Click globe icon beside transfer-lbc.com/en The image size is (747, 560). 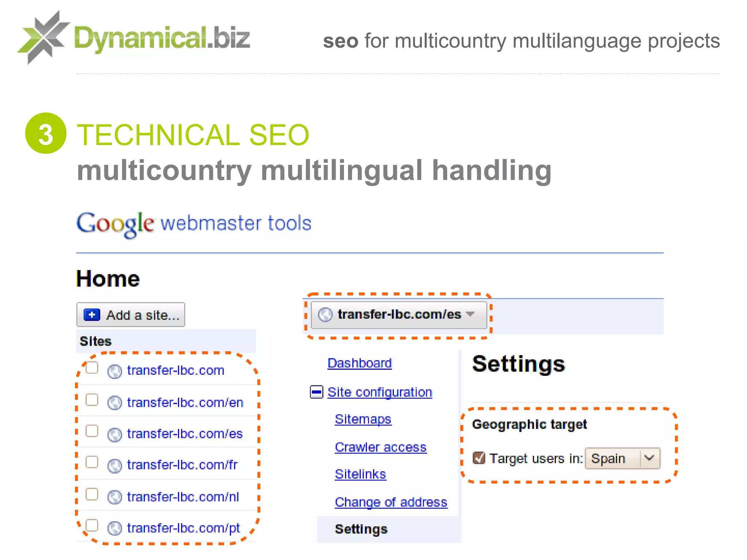coord(115,403)
